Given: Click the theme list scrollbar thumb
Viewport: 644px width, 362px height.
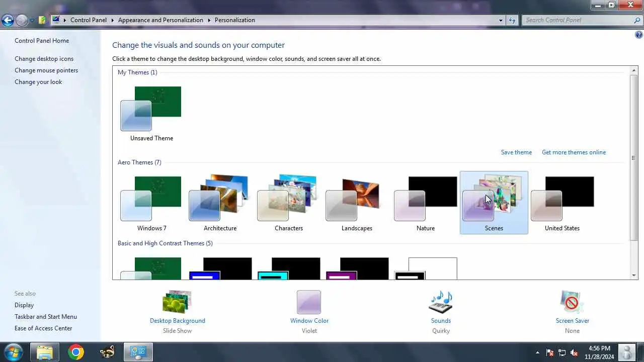Looking at the screenshot, I should (x=633, y=157).
